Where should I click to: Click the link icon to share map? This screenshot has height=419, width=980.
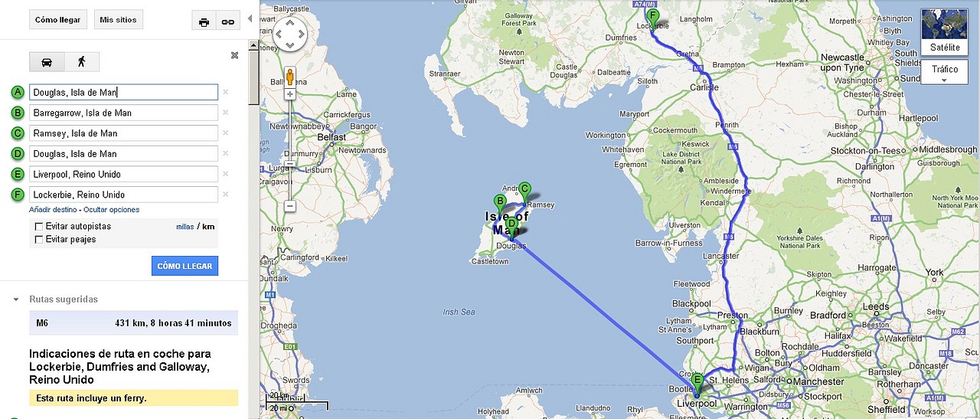point(227,21)
